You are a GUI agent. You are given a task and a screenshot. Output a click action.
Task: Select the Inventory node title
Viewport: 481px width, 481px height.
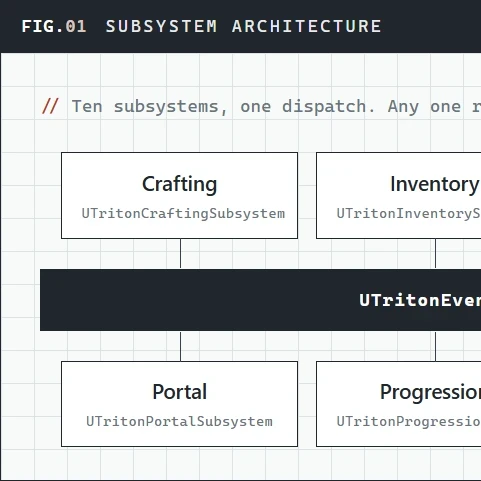435,184
